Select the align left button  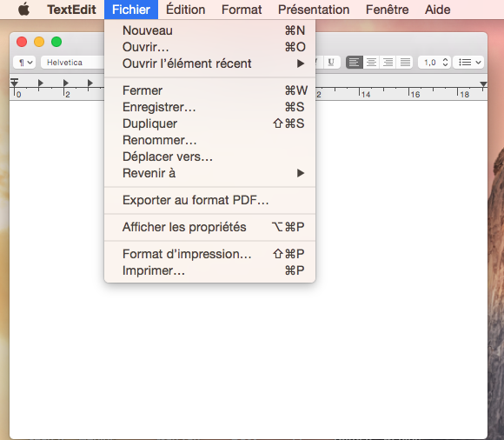pyautogui.click(x=355, y=63)
